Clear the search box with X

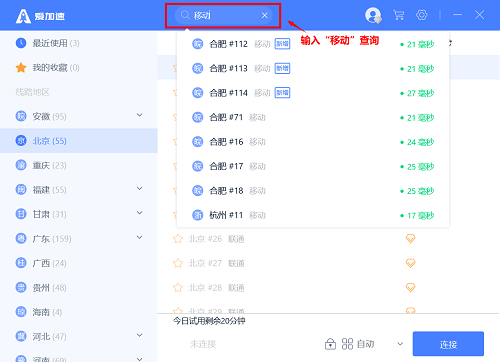click(x=264, y=15)
